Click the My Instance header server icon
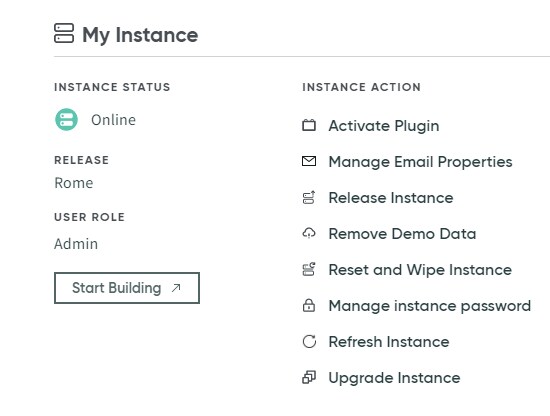The height and width of the screenshot is (416, 550). [64, 33]
